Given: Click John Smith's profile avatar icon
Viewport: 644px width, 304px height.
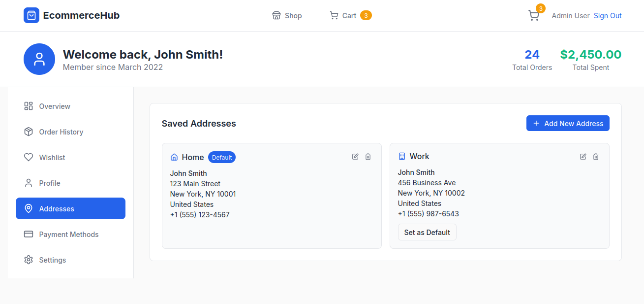Looking at the screenshot, I should (39, 59).
